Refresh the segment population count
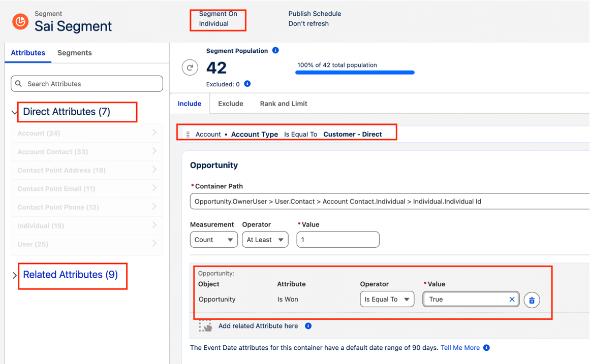The width and height of the screenshot is (590, 364). pos(190,68)
